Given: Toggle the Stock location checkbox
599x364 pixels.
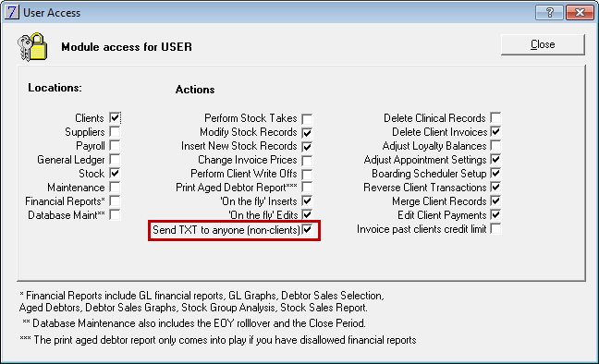Looking at the screenshot, I should pos(115,173).
